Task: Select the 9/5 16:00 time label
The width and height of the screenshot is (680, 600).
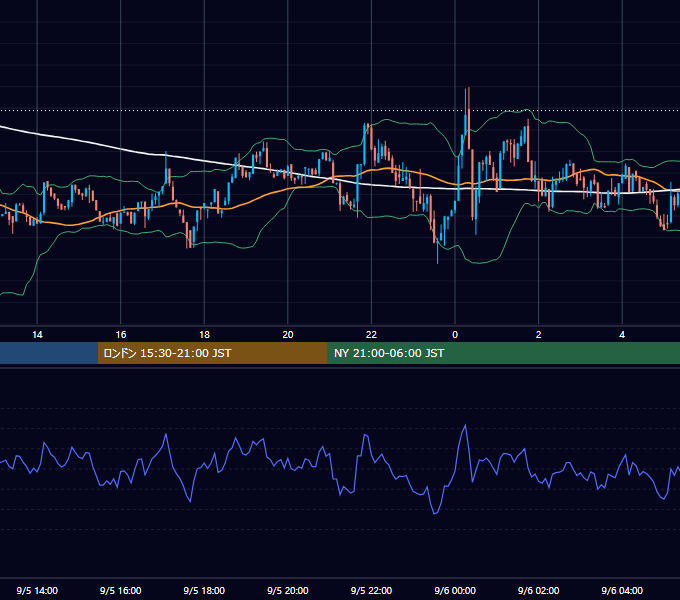Action: tap(121, 590)
